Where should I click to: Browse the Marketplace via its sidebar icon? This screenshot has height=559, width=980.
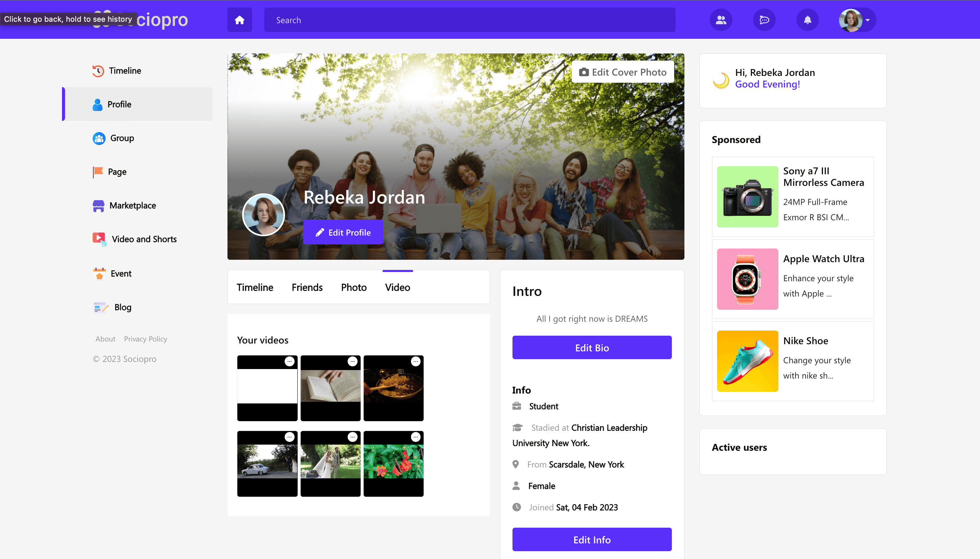(x=98, y=206)
